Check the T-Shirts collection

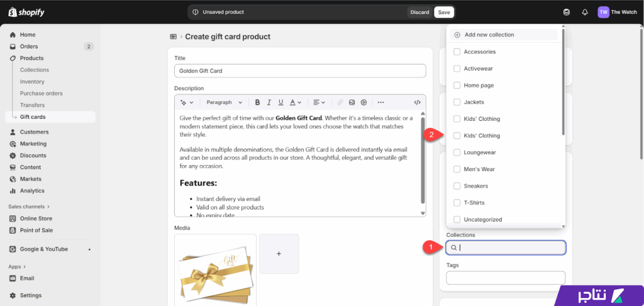coord(457,203)
